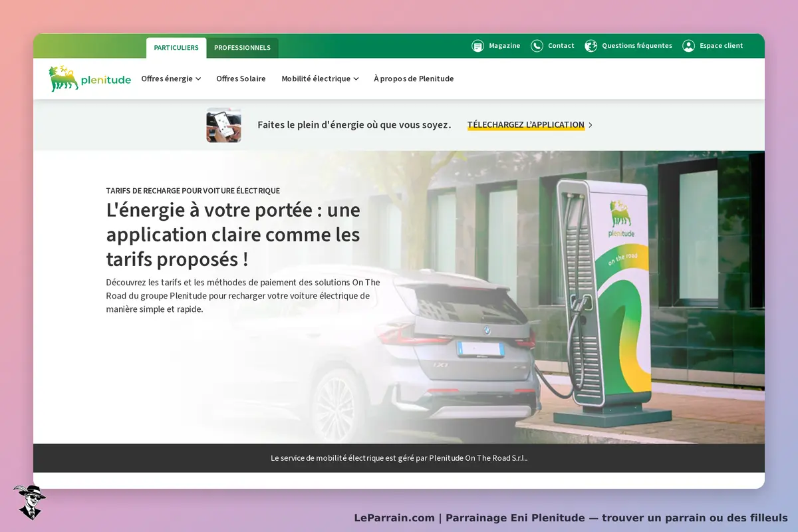Open À propos de Plenitude menu item
Image resolution: width=798 pixels, height=532 pixels.
[x=414, y=78]
